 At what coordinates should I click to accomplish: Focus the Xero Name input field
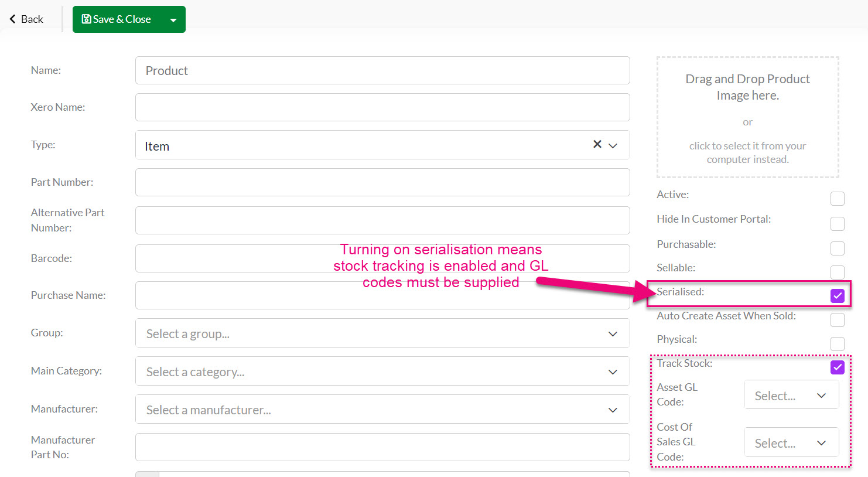382,107
